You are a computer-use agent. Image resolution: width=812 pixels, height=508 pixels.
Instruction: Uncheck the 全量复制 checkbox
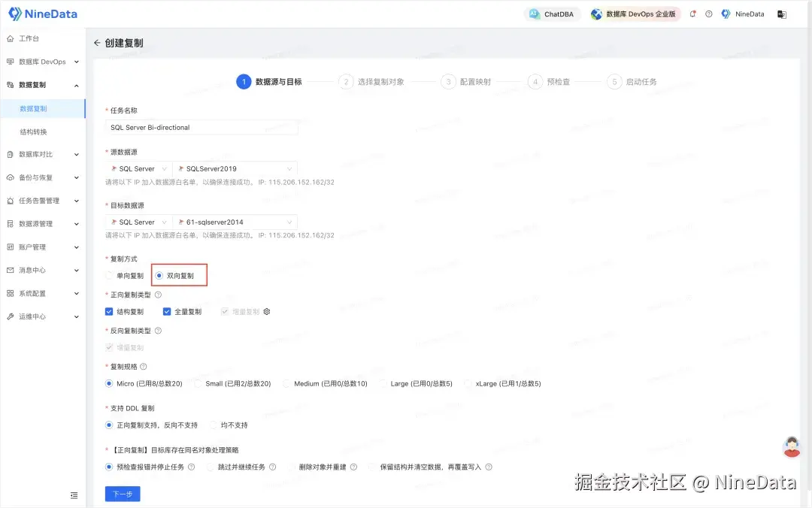pyautogui.click(x=166, y=311)
